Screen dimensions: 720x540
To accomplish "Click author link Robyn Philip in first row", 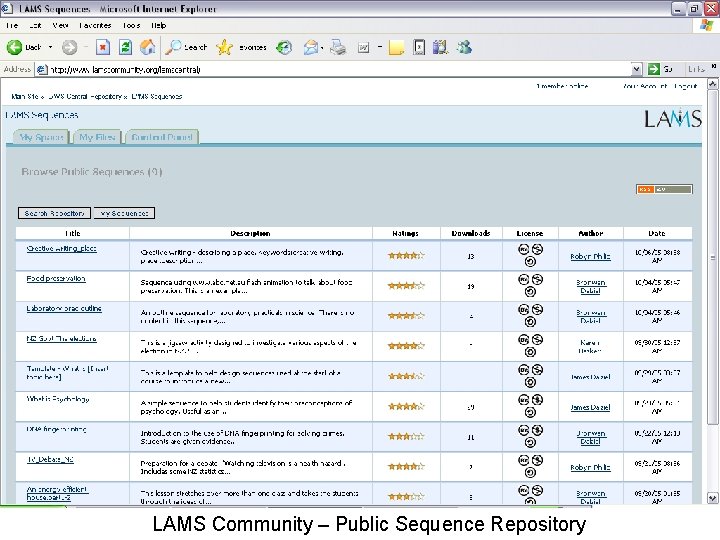I will click(x=590, y=257).
